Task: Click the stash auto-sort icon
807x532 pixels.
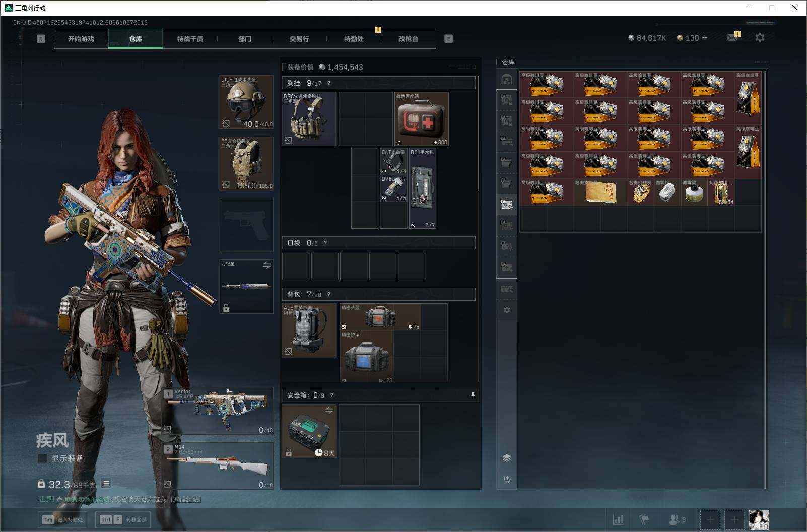Action: [507, 479]
